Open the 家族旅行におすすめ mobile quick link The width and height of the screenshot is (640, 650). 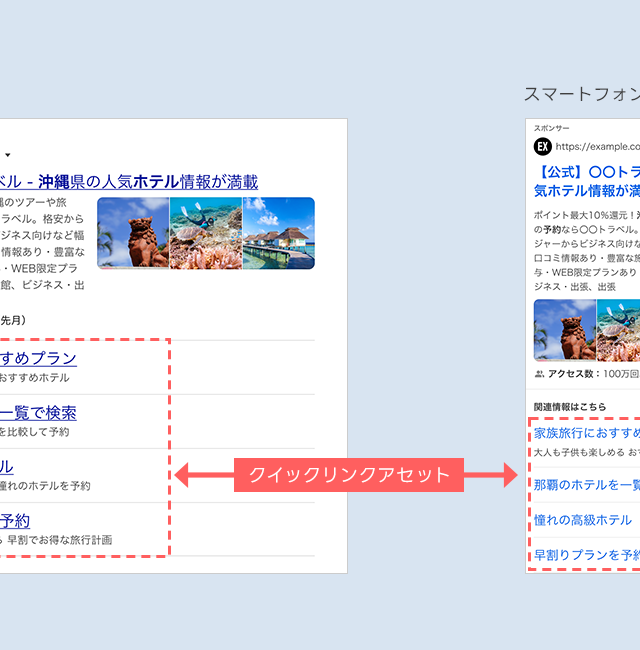[586, 433]
